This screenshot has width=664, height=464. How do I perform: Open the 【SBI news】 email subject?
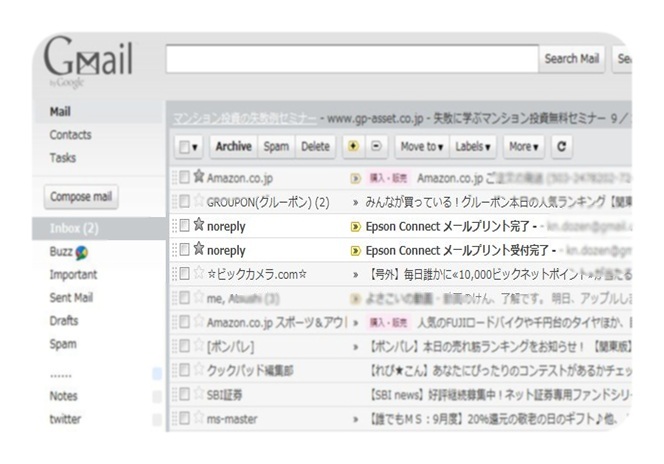click(501, 395)
